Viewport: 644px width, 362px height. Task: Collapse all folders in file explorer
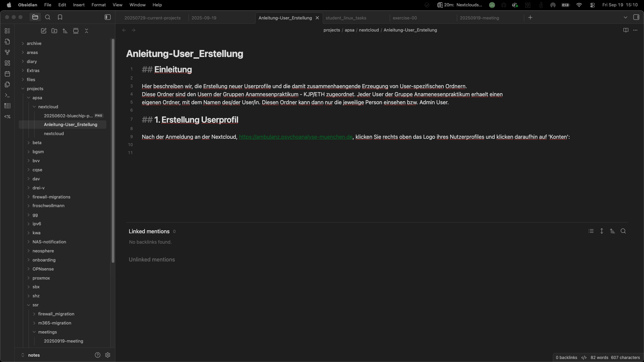(87, 31)
